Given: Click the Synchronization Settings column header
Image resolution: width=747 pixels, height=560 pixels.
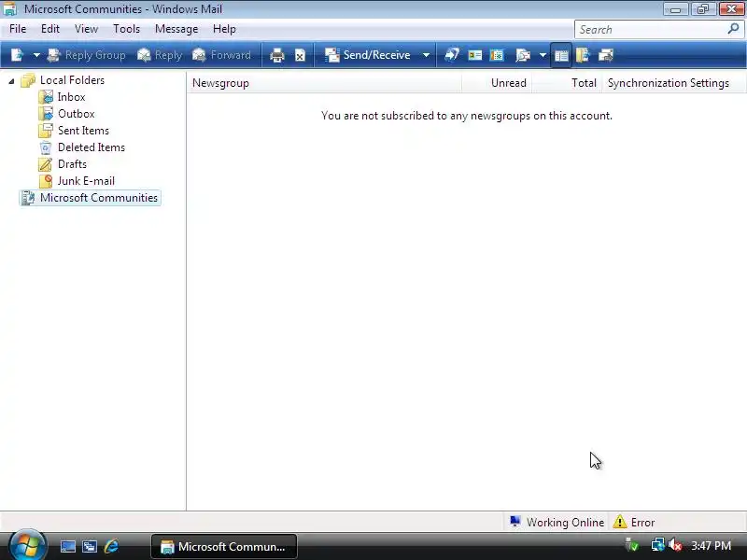Looking at the screenshot, I should 672,83.
